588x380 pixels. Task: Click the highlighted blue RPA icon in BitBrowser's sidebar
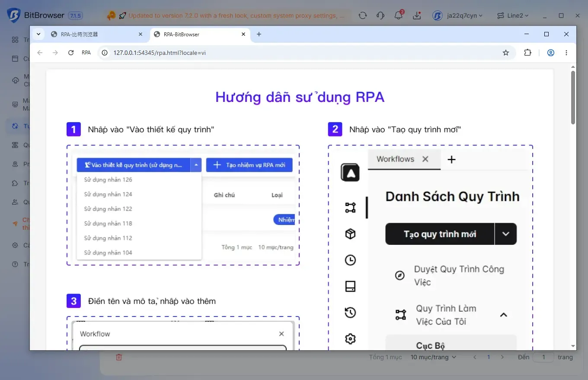15,126
